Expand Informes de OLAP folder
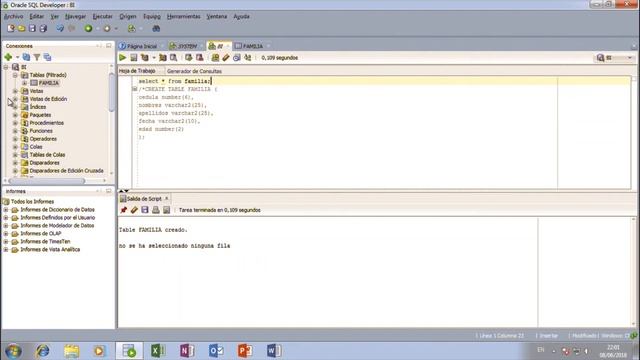640x360 pixels. click(6, 233)
